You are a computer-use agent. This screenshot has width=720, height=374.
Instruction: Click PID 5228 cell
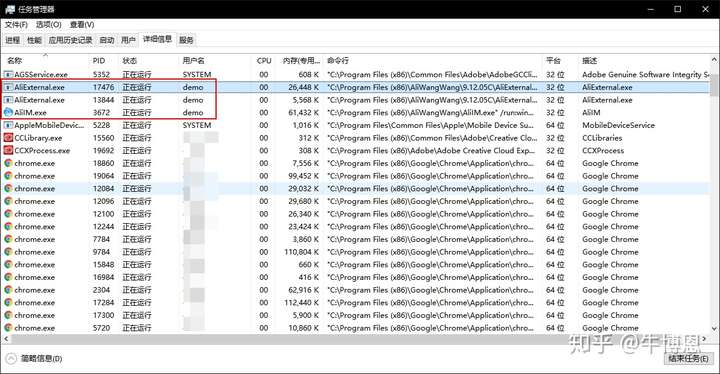tap(101, 125)
